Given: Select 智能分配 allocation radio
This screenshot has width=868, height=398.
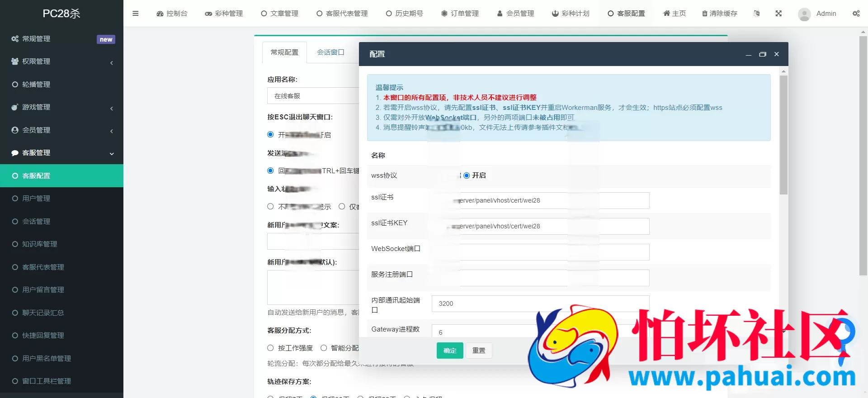Looking at the screenshot, I should coord(324,348).
